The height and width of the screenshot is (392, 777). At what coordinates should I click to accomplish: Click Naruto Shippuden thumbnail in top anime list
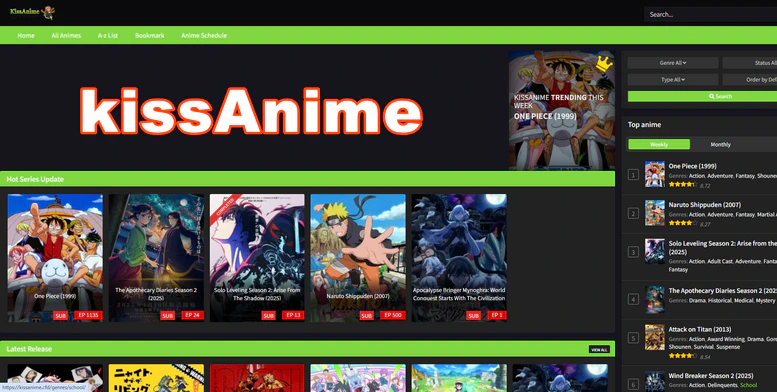[x=655, y=213]
